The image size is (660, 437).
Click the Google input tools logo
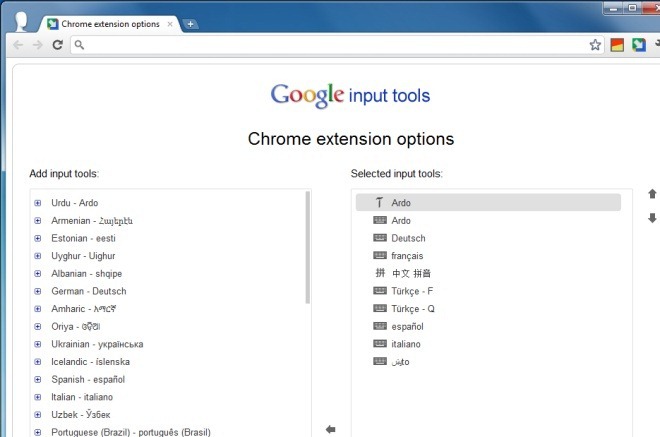coord(350,96)
